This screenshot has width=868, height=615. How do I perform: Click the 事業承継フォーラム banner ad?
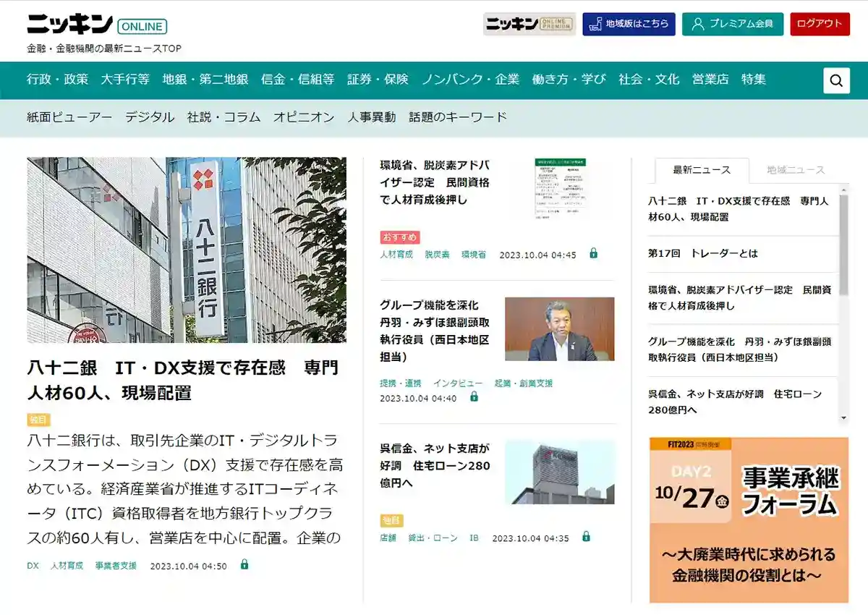pos(749,519)
